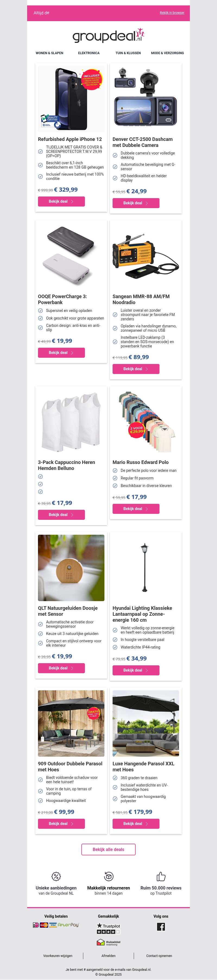This screenshot has height=980, width=217.
Task: Open the Elektronica category
Action: click(x=89, y=53)
